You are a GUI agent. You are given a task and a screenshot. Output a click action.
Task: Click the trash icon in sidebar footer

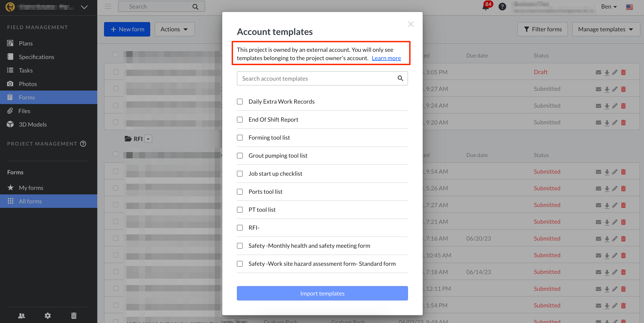(74, 316)
